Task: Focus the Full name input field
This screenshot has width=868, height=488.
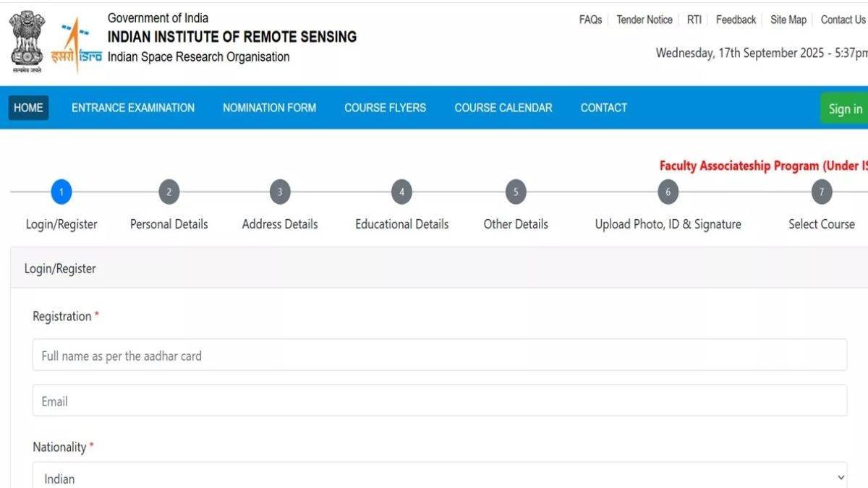Action: coord(439,355)
